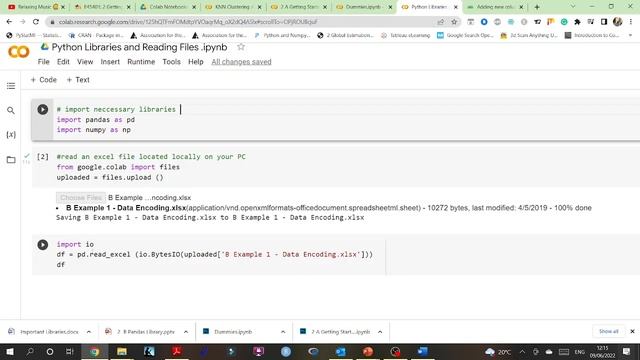Show hidden system tray icons
The width and height of the screenshot is (640, 360).
click(x=522, y=351)
